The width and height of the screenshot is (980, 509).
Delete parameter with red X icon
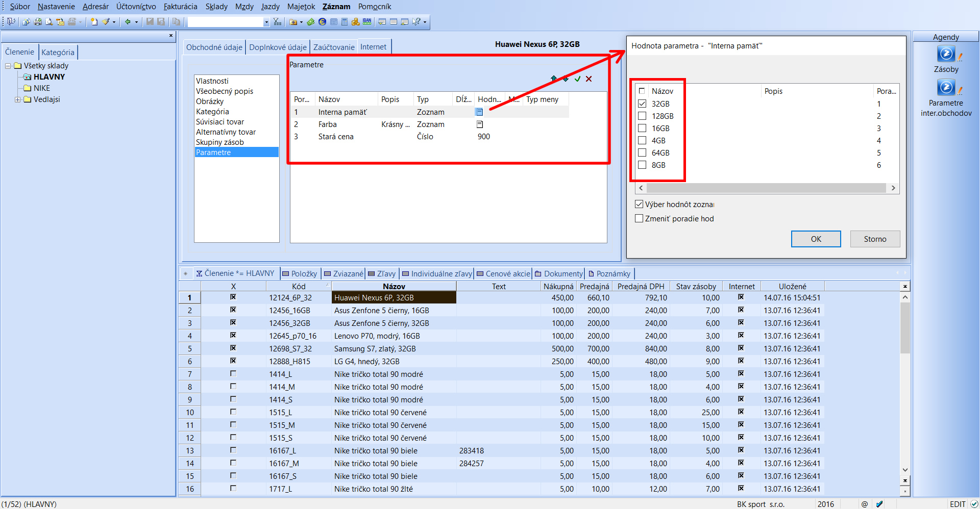click(589, 79)
